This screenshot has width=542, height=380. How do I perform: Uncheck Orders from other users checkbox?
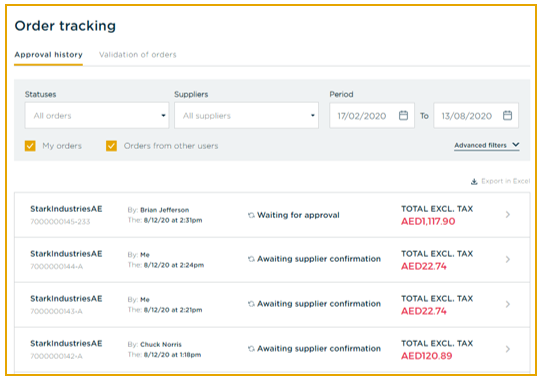point(111,146)
